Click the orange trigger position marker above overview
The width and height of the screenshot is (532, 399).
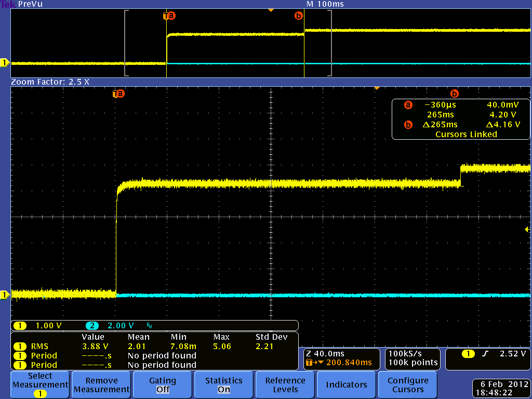[270, 10]
